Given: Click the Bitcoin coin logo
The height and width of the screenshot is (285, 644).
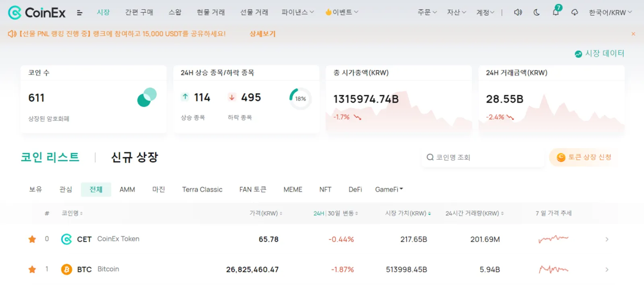Looking at the screenshot, I should point(66,269).
